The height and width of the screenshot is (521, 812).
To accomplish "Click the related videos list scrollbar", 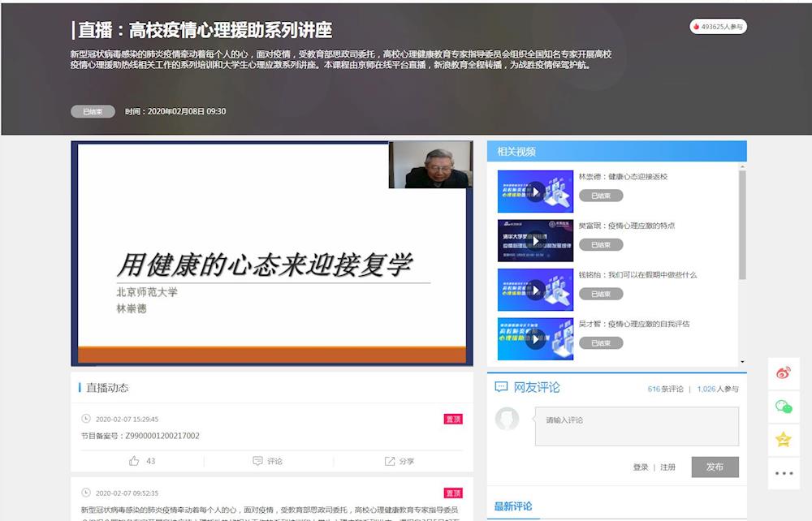I will click(742, 227).
